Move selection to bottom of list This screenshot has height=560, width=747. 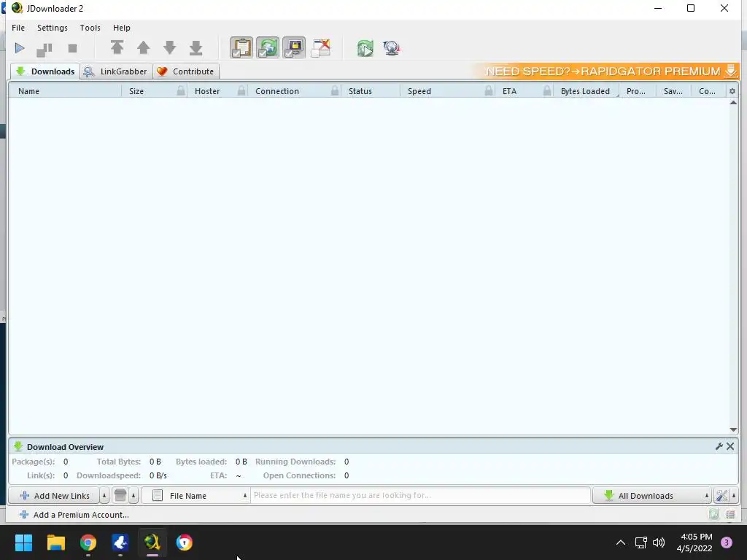(x=196, y=47)
